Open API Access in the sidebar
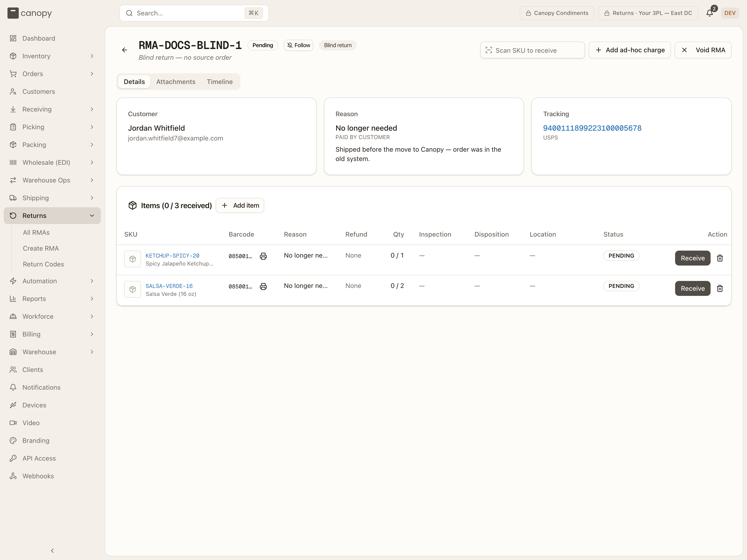The width and height of the screenshot is (747, 560). [52, 458]
